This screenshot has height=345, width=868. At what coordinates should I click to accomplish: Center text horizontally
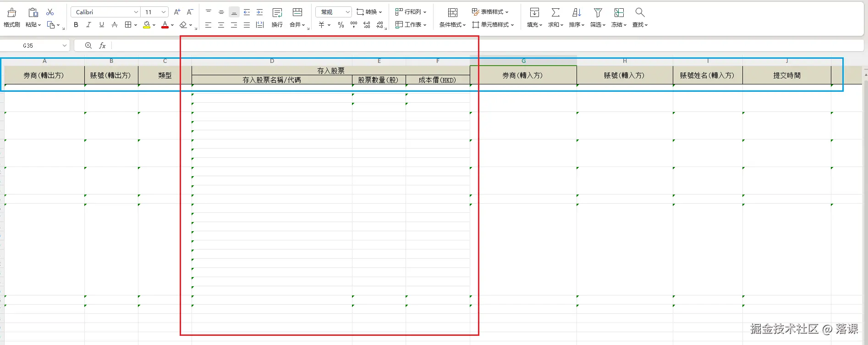221,25
